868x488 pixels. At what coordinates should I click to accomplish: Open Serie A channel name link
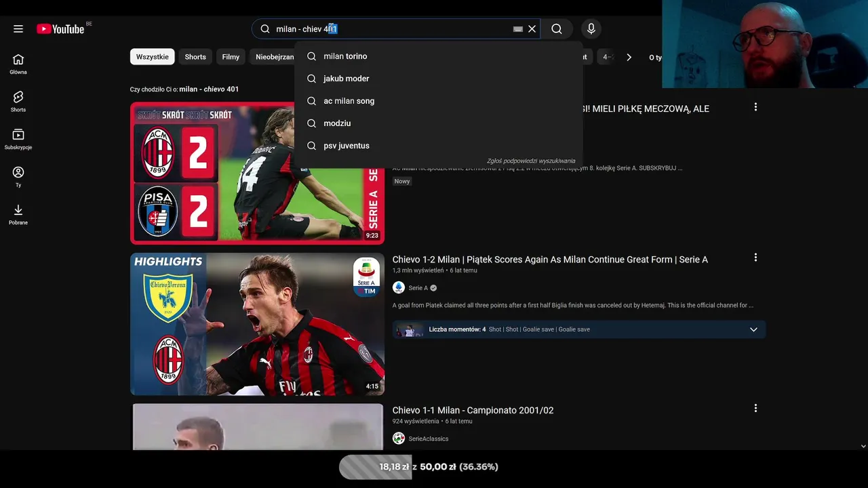tap(418, 288)
